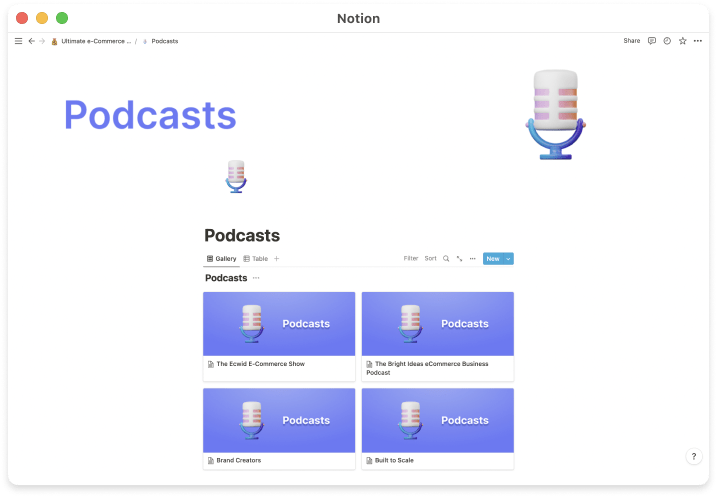Open the sidebar hamburger menu
This screenshot has height=497, width=717.
pos(18,41)
